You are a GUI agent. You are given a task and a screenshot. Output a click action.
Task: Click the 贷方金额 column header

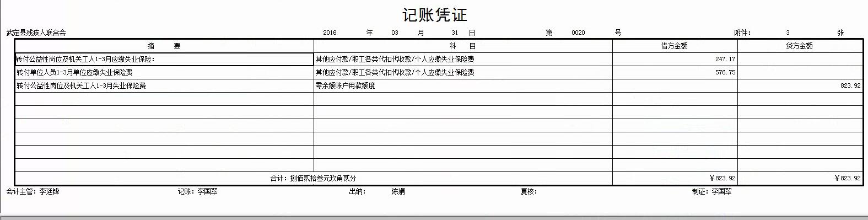coord(800,46)
